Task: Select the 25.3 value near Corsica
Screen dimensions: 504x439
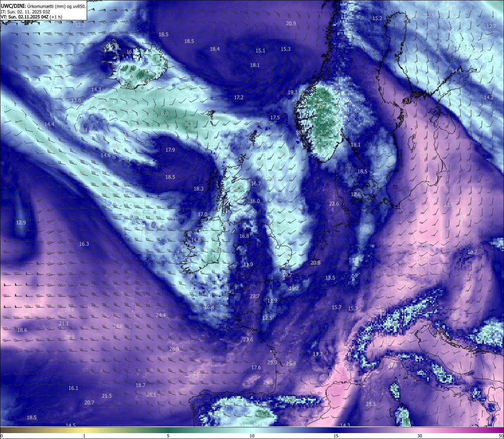Action: click(371, 404)
